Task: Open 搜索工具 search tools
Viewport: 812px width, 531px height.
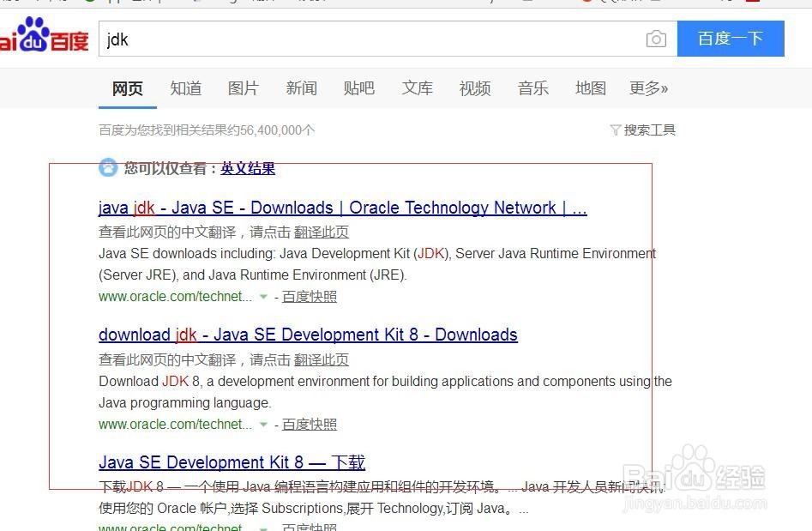Action: tap(649, 130)
